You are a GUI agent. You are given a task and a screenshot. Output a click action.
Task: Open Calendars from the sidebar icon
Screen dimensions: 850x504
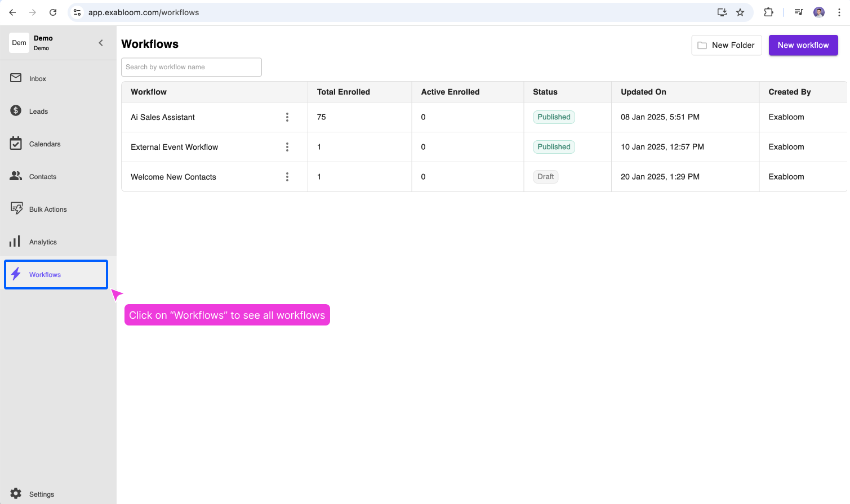(x=16, y=144)
